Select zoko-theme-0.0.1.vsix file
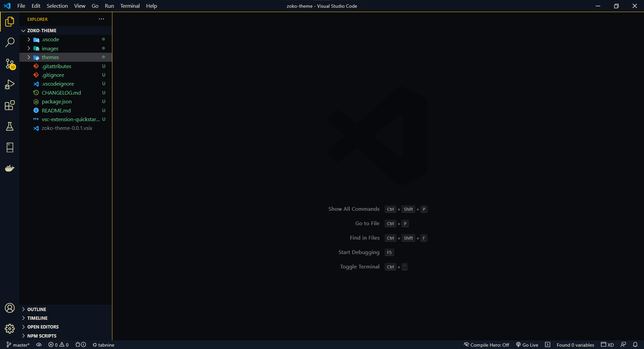 (x=66, y=128)
